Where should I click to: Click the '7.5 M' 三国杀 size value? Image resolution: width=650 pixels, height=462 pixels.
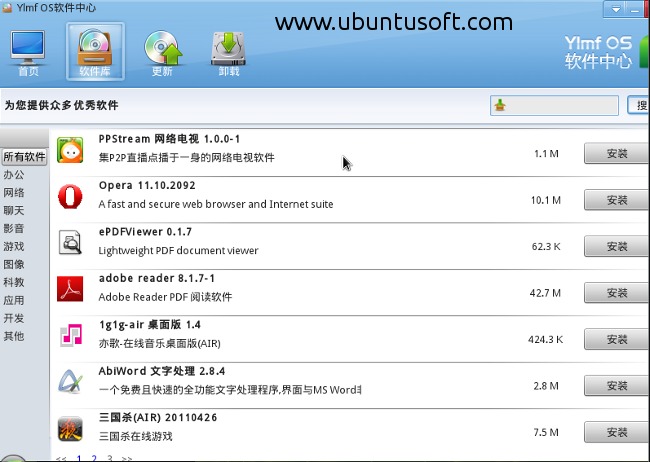tap(546, 433)
